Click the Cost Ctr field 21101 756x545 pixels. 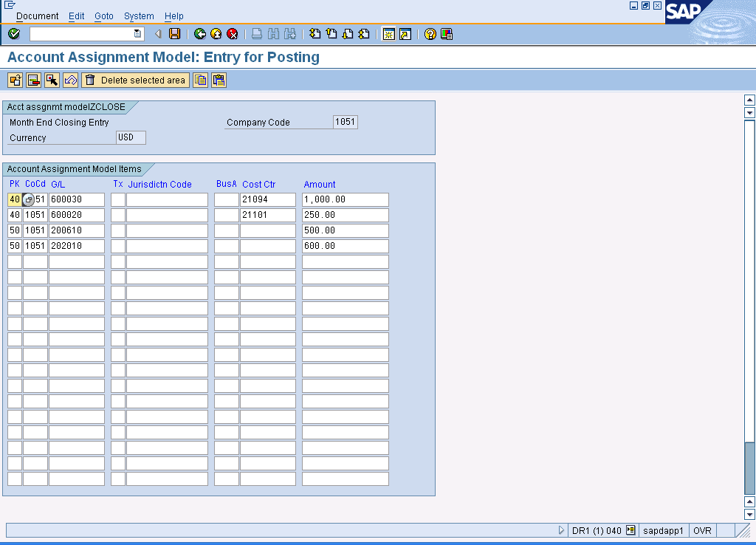268,215
